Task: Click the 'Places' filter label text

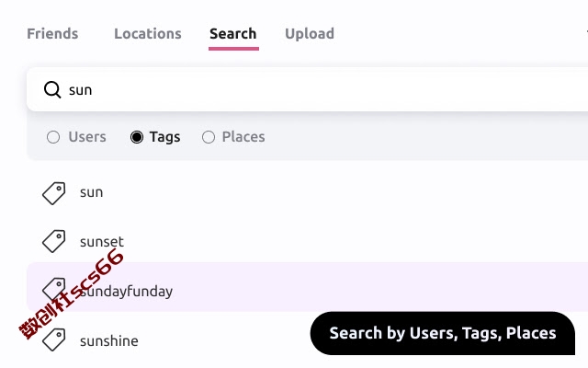Action: [243, 137]
